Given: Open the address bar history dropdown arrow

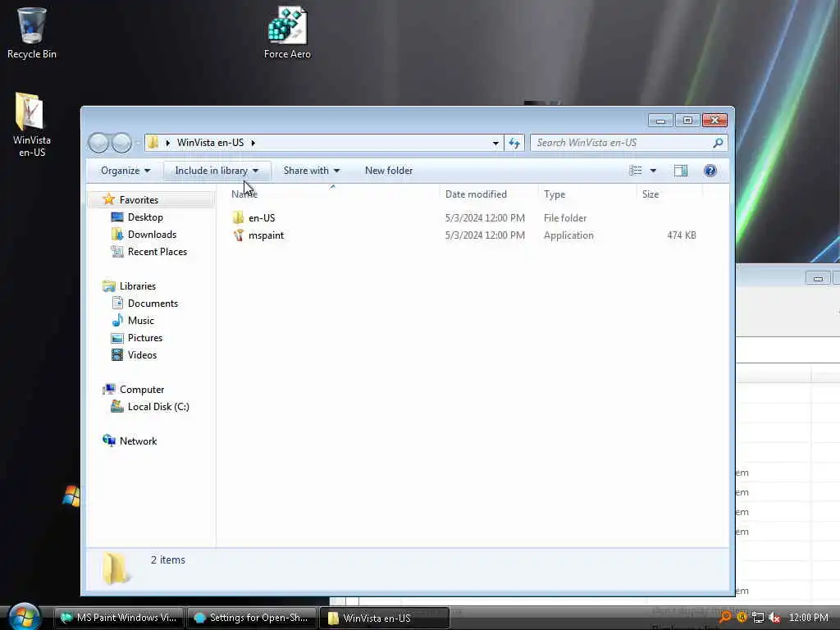Looking at the screenshot, I should tap(495, 143).
